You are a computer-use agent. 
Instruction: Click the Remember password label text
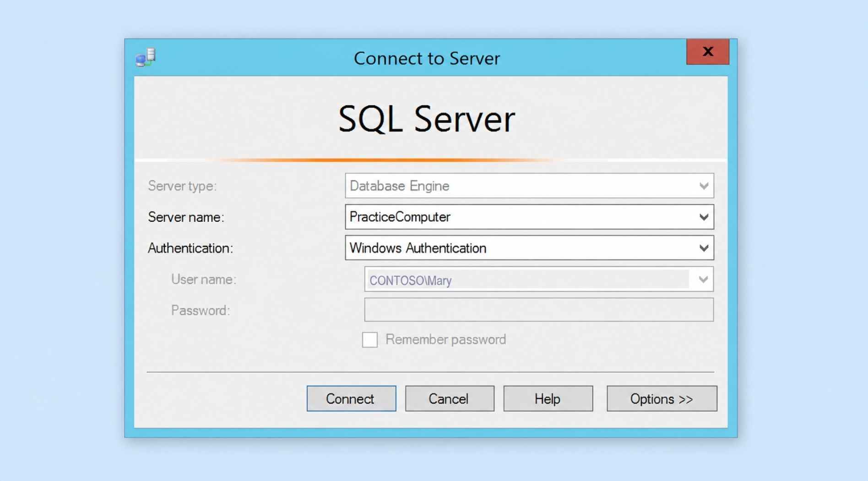tap(446, 339)
